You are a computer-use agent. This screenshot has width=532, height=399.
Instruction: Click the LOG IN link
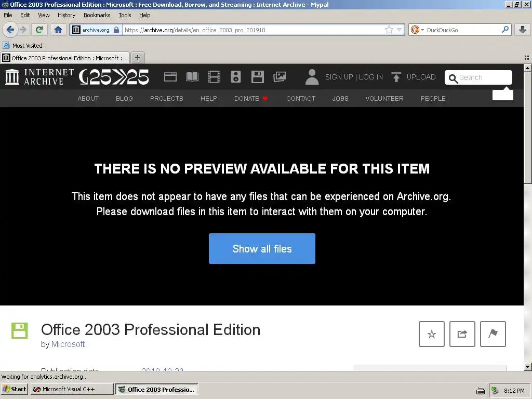coord(371,77)
